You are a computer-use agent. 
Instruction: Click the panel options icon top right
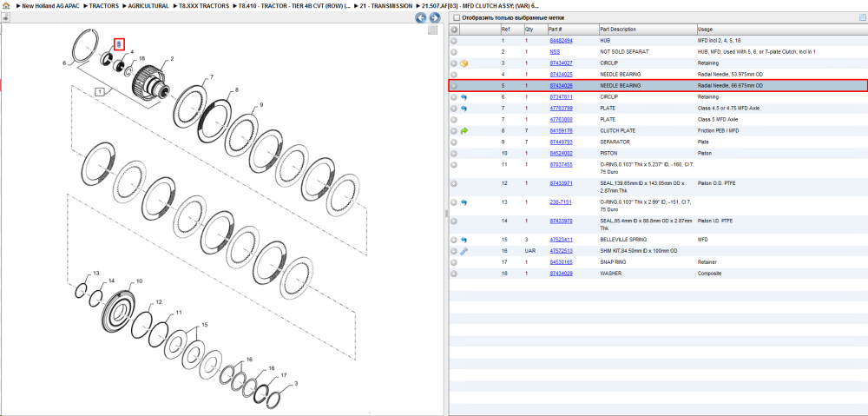pos(862,17)
